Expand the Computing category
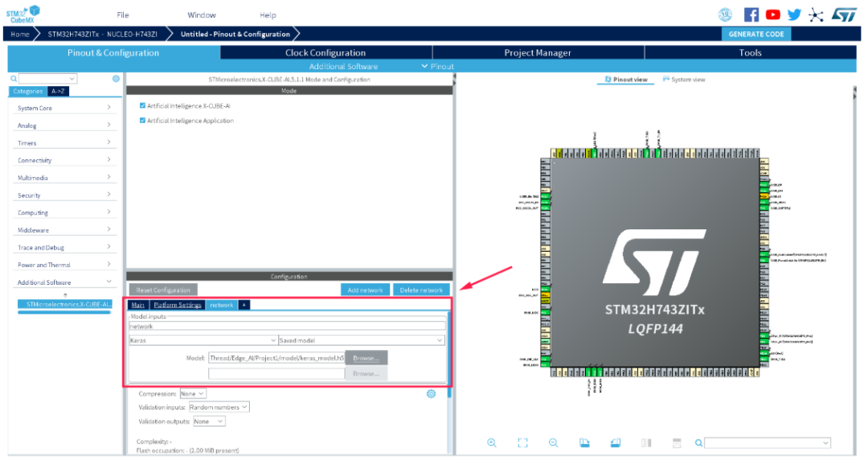Screen dimensions: 868x461 (63, 212)
